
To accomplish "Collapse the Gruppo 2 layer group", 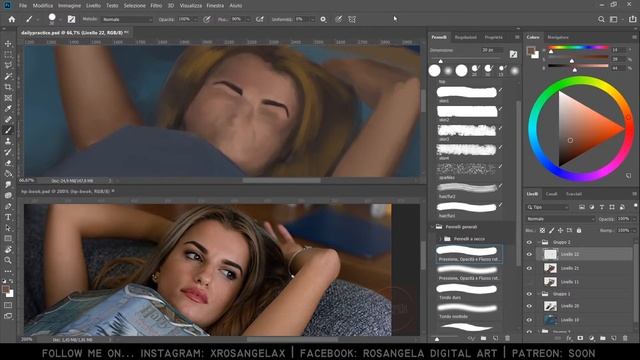I will (538, 242).
